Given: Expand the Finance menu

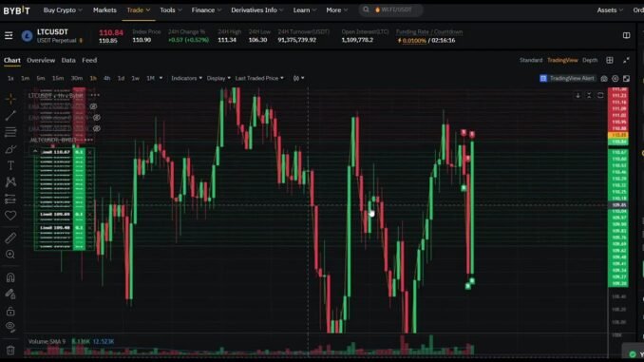Looking at the screenshot, I should coord(206,10).
